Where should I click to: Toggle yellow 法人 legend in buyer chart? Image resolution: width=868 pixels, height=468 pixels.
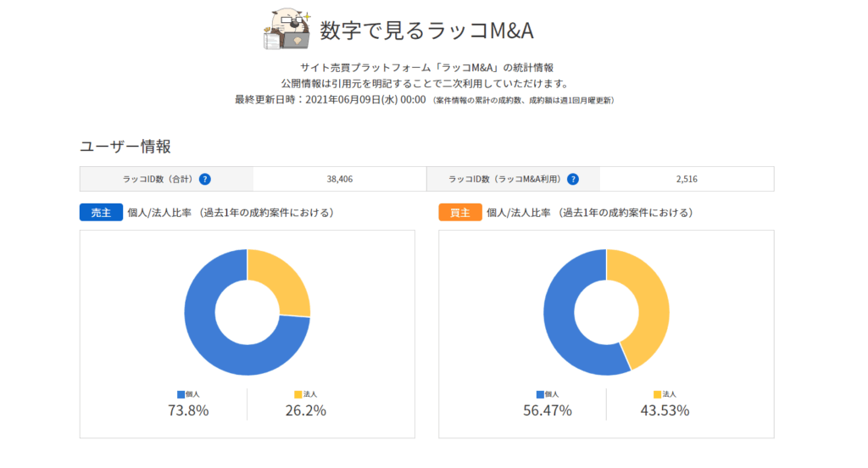click(x=665, y=394)
